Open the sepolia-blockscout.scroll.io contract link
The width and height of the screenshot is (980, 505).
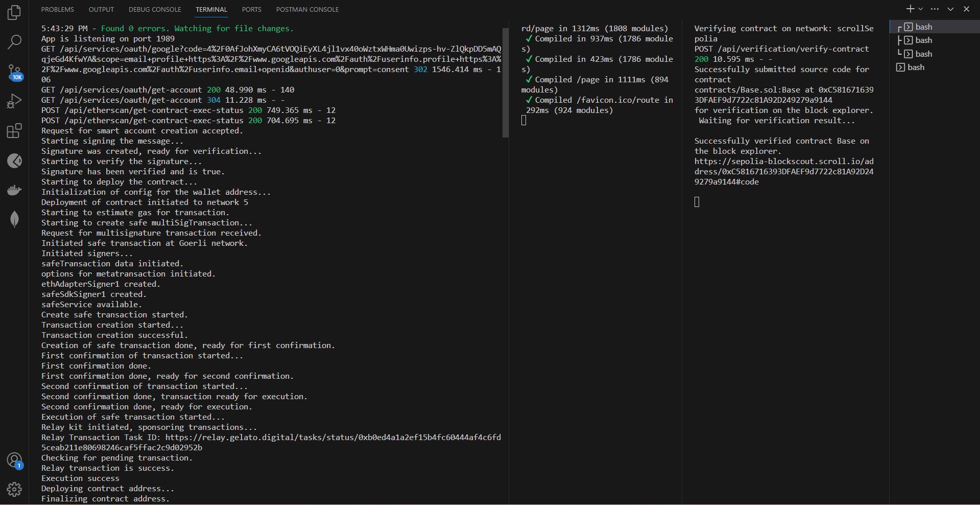coord(784,172)
